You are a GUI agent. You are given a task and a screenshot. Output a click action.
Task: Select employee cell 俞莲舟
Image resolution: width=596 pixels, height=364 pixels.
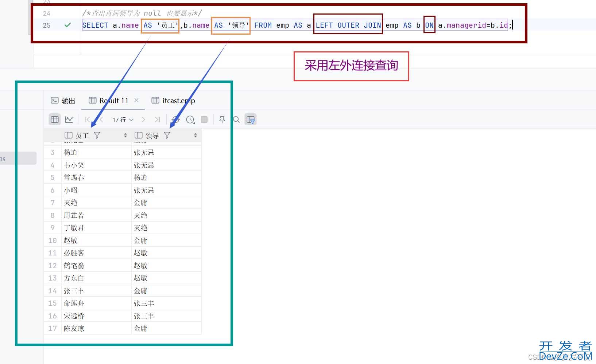96,303
